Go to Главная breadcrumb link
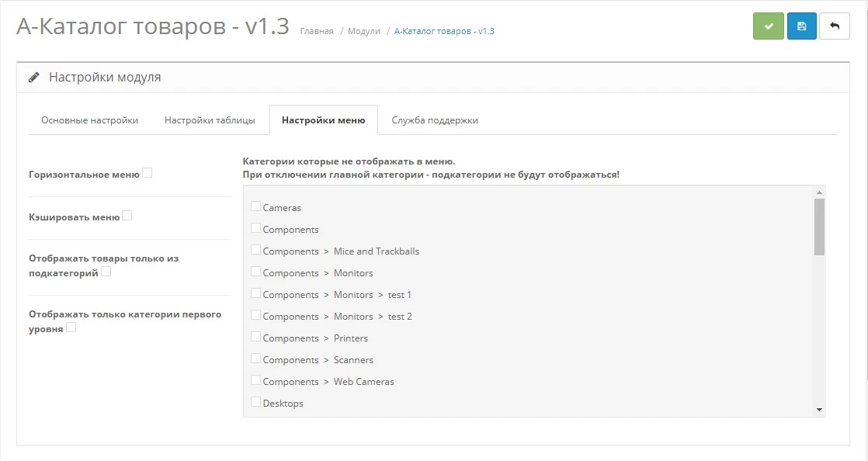This screenshot has height=461, width=868. click(317, 32)
